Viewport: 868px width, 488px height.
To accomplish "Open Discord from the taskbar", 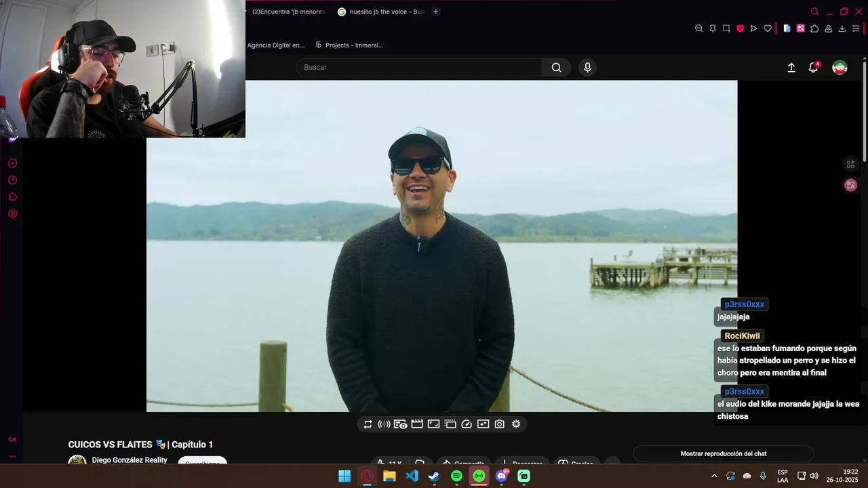I will [x=502, y=476].
